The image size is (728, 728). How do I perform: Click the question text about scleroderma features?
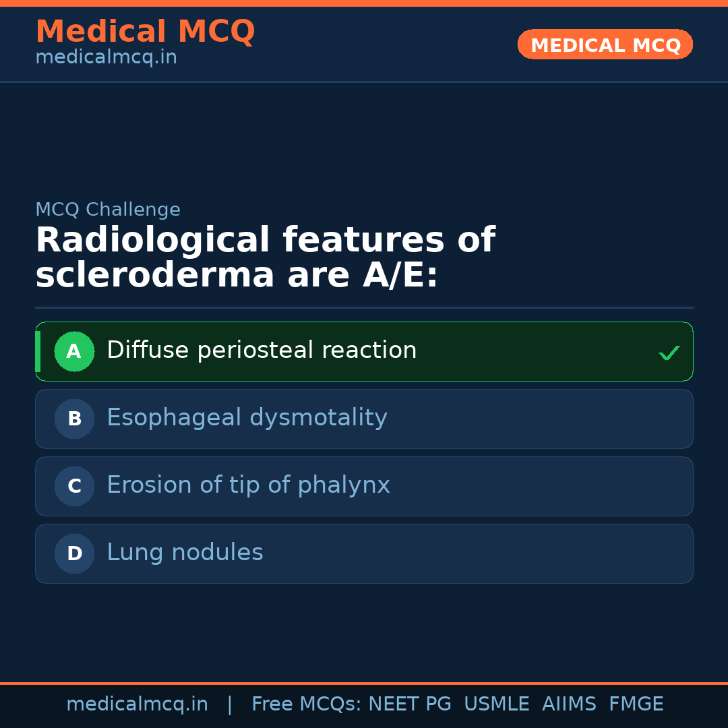(x=266, y=256)
